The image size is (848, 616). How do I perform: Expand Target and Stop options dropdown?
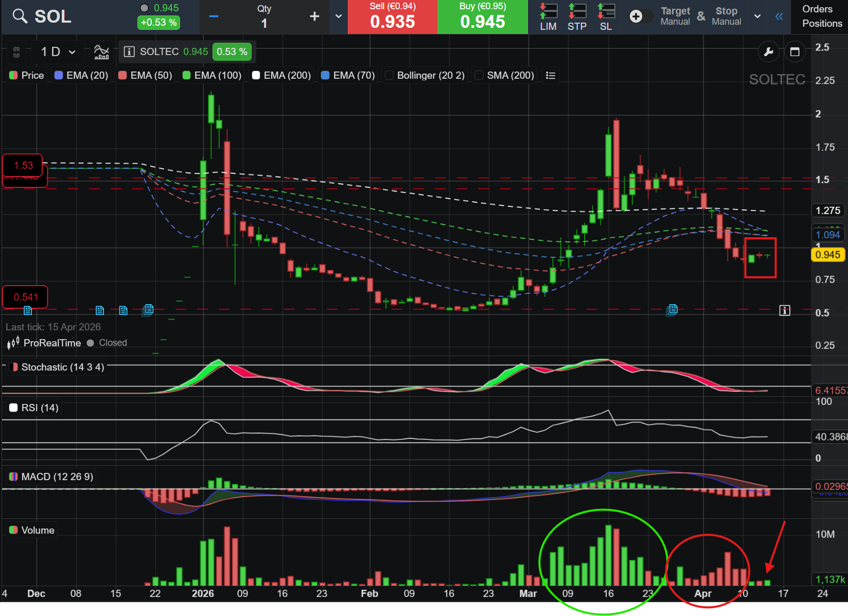[757, 16]
